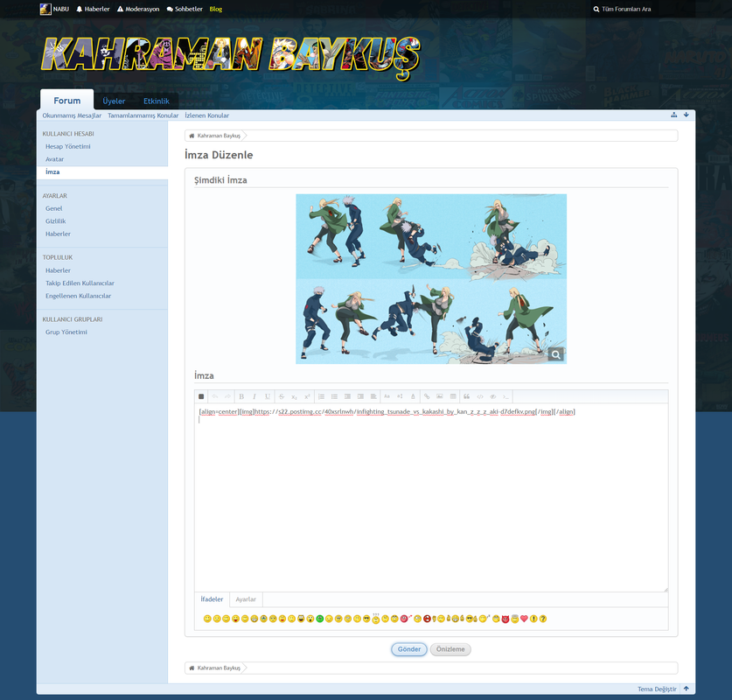
Task: Toggle subscript formatting
Action: [x=294, y=396]
